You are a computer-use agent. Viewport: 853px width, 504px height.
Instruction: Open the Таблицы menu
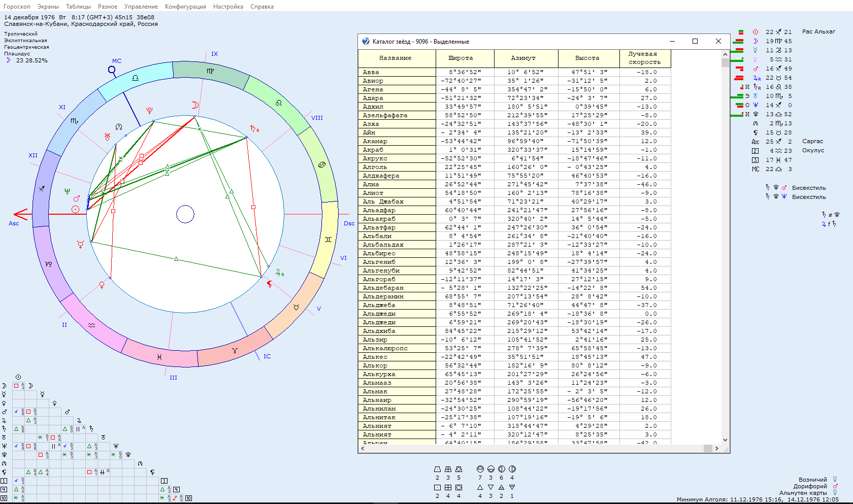click(x=78, y=7)
